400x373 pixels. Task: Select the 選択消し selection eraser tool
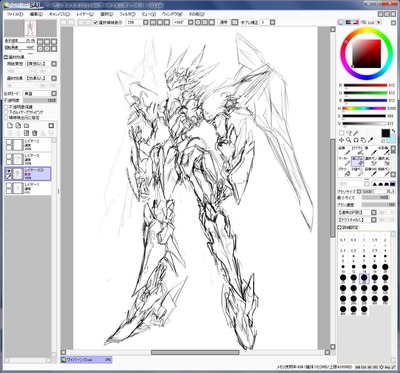coord(383,161)
